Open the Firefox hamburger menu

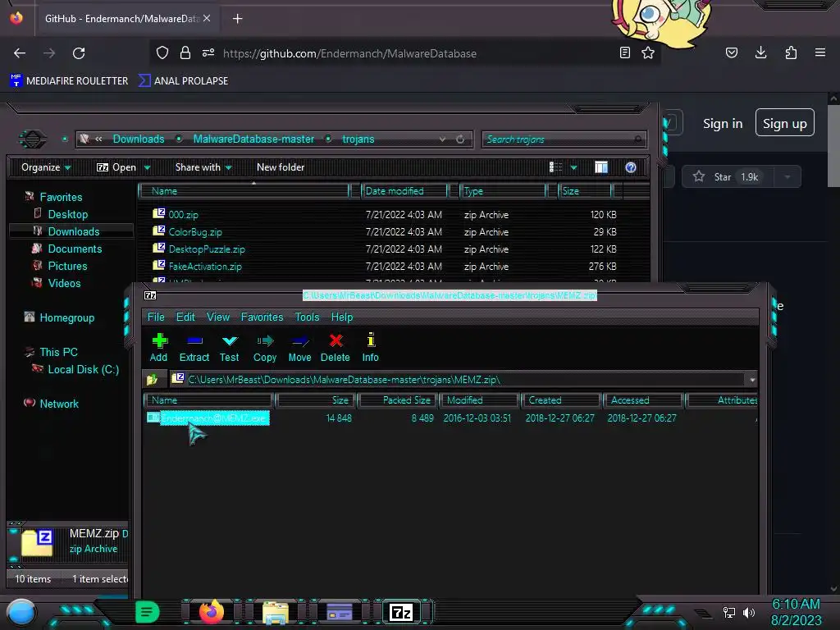click(820, 52)
